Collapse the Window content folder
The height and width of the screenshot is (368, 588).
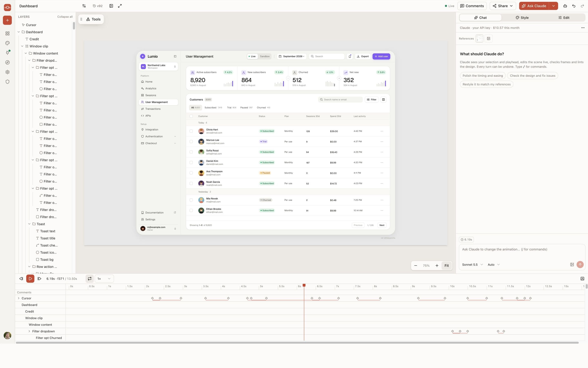pyautogui.click(x=26, y=53)
